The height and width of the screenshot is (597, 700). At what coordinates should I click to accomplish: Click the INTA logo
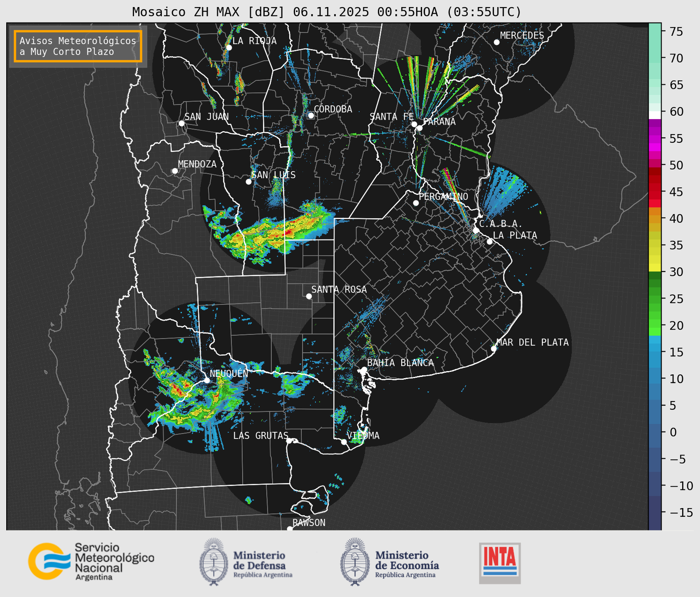coord(500,563)
